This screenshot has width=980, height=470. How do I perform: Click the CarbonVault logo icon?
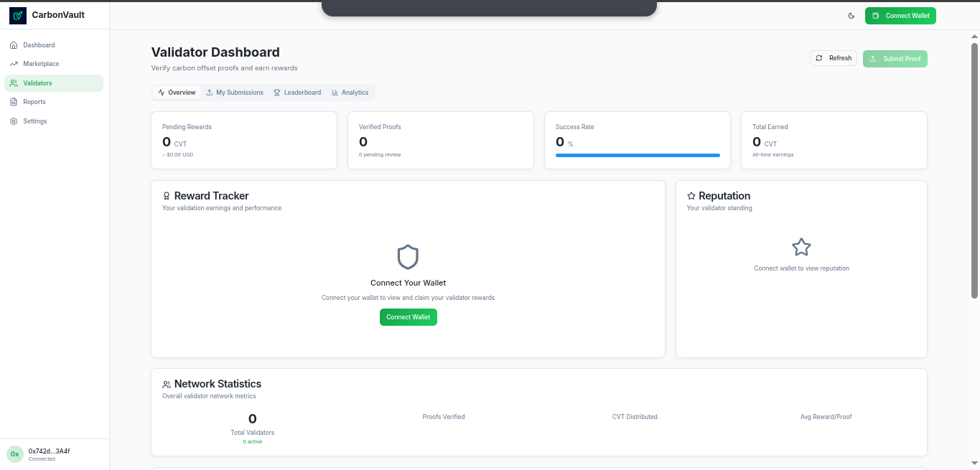pos(17,15)
